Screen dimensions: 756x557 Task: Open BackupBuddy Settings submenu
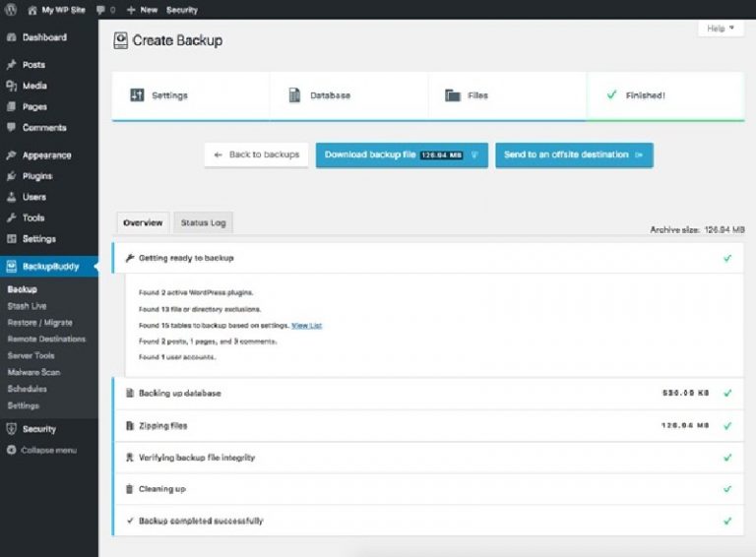pyautogui.click(x=24, y=405)
